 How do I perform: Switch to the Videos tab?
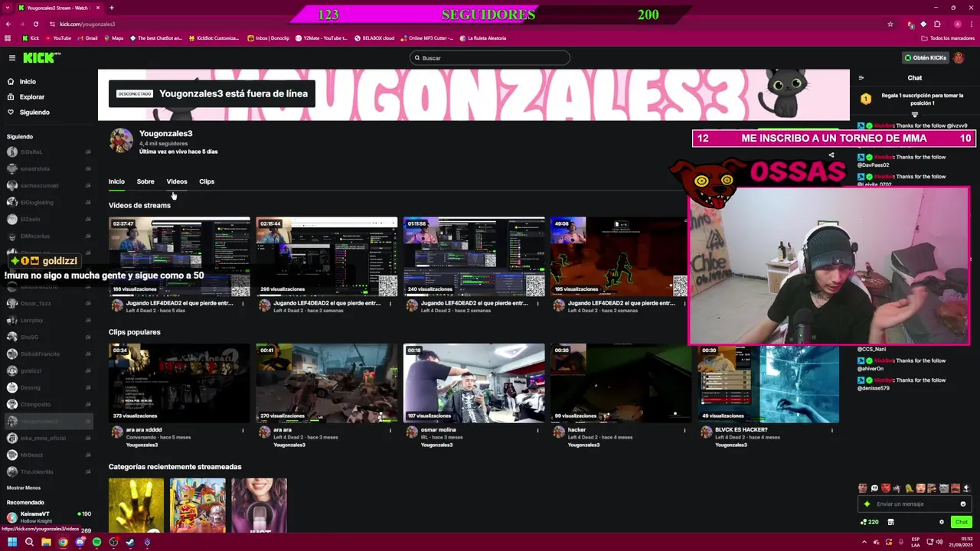pos(177,182)
